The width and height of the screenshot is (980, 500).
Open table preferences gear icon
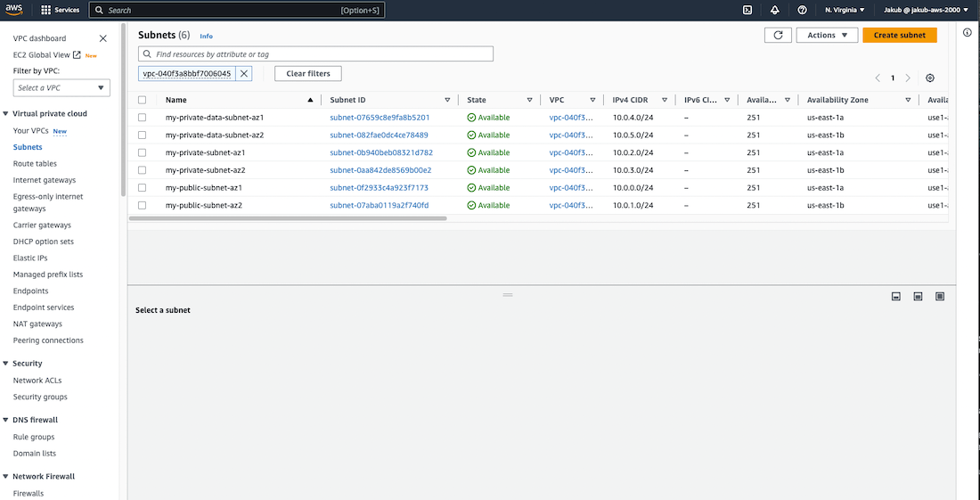(x=930, y=78)
